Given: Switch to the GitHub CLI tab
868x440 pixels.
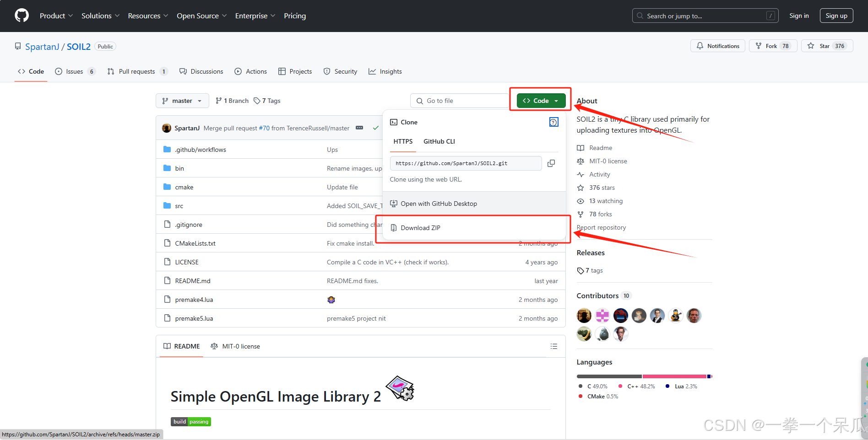Looking at the screenshot, I should (x=439, y=141).
